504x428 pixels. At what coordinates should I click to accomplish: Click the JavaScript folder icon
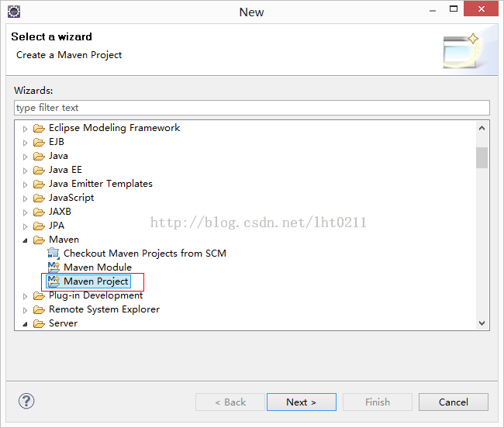39,198
